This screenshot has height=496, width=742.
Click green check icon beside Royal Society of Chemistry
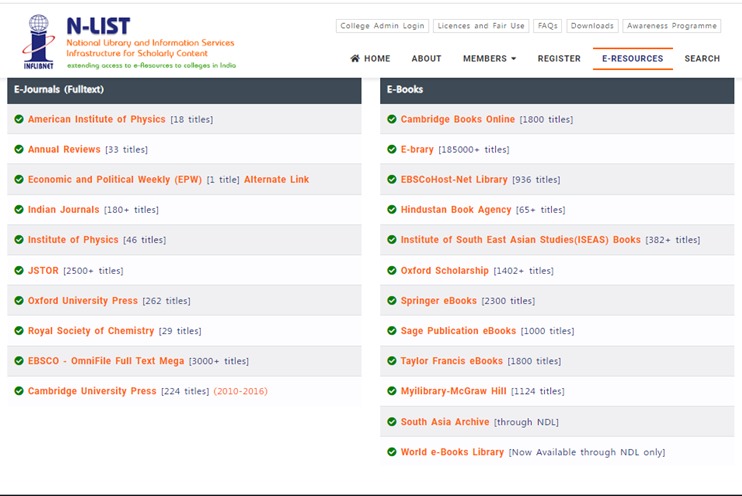(x=19, y=330)
